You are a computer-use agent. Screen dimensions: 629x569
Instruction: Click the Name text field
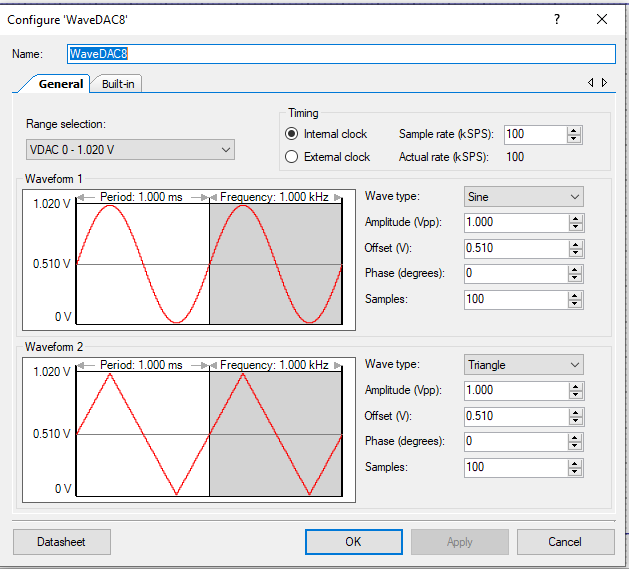coord(340,54)
